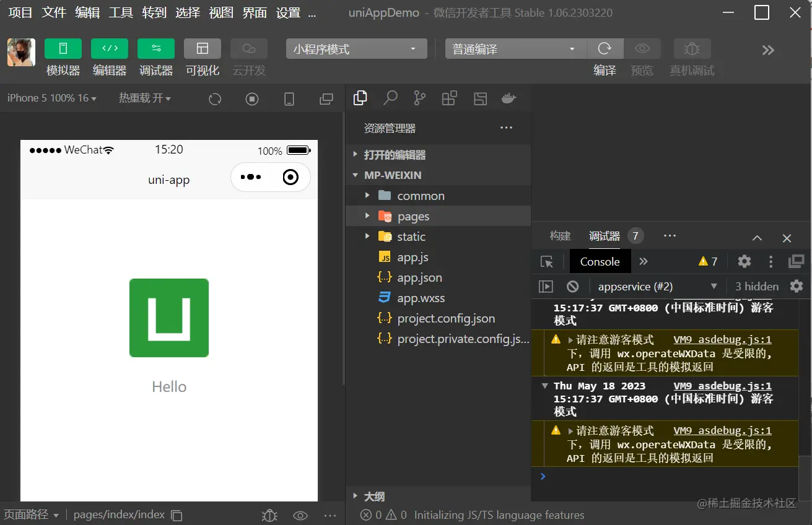Select the editor layout panel icon
Image resolution: width=812 pixels, height=525 pixels.
(x=480, y=98)
